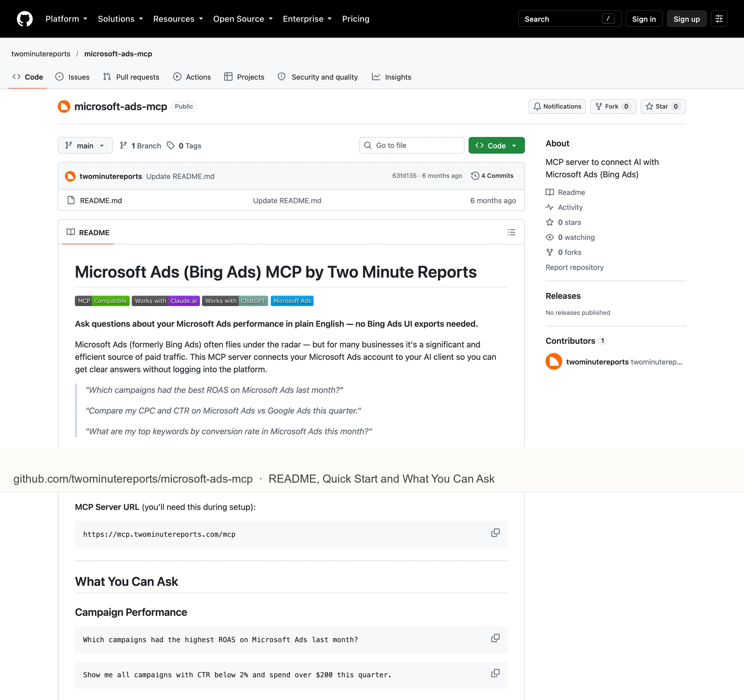Screen dimensions: 744x700
Task: Open the GitHub homepage logo
Action: [x=25, y=19]
